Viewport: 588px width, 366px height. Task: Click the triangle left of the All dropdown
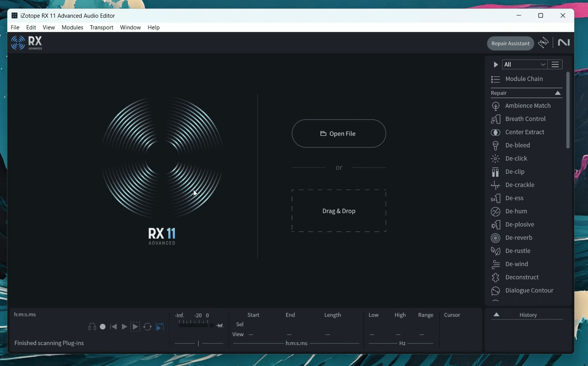click(495, 64)
